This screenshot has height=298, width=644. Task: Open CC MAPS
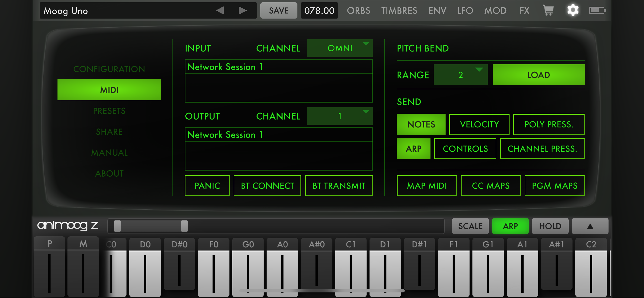[x=491, y=186]
